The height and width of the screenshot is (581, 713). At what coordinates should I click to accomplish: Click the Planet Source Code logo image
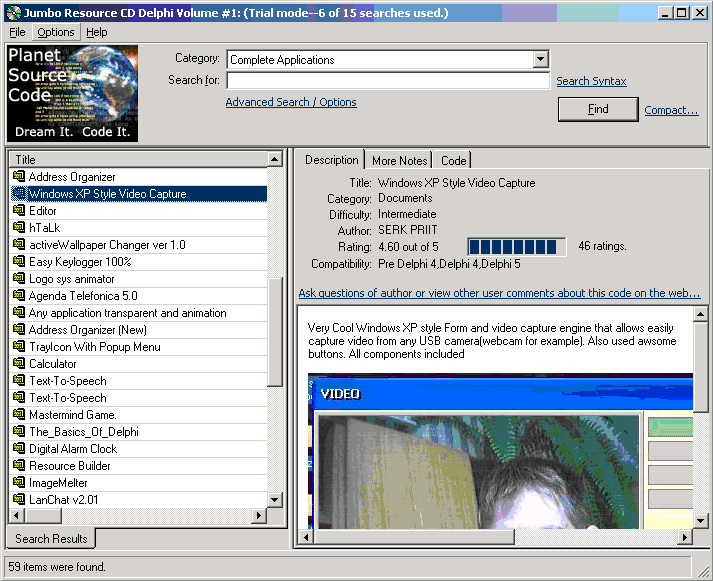(73, 94)
